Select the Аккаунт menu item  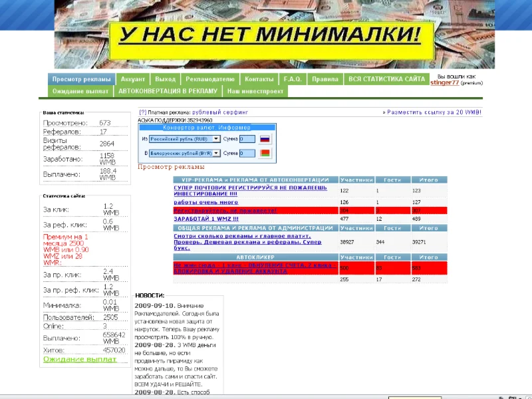click(134, 78)
